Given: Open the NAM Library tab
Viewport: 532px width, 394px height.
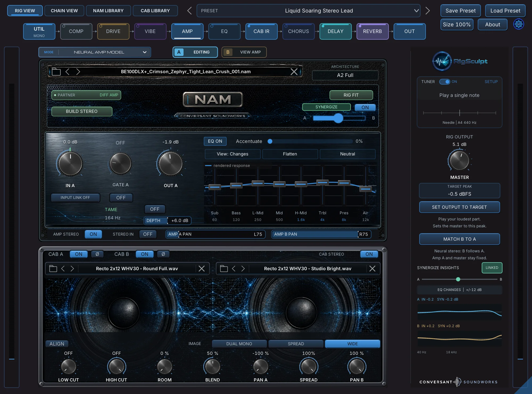Looking at the screenshot, I should (x=108, y=11).
